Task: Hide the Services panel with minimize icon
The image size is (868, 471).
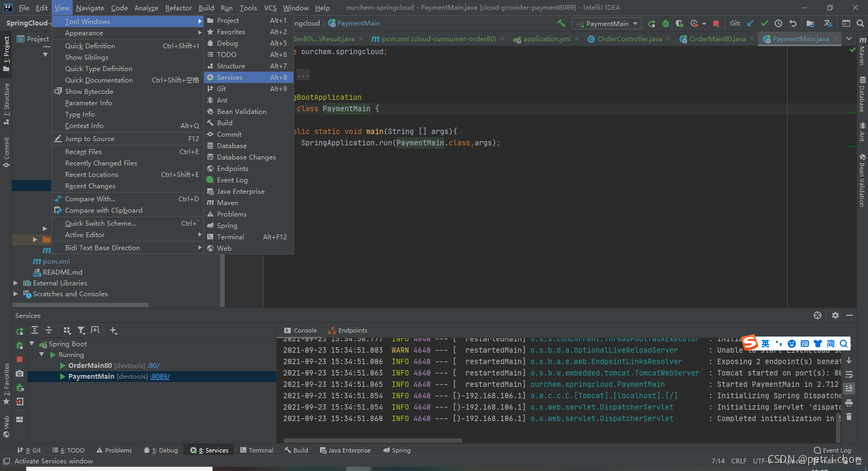Action: tap(850, 315)
